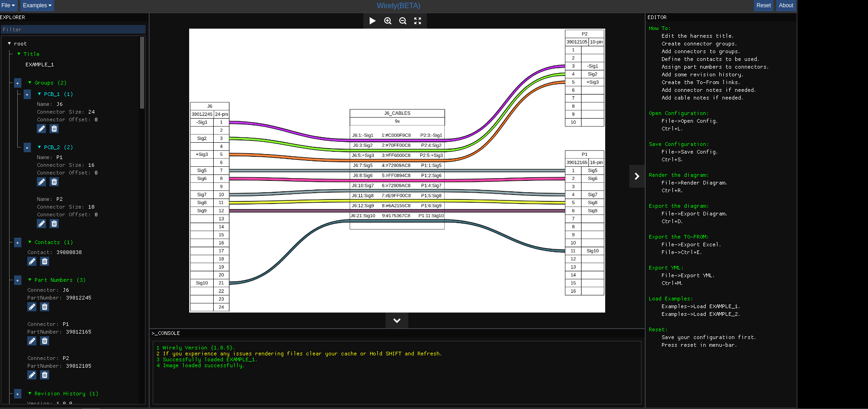
Task: Edit part number 39012165 for P1
Action: (32, 341)
